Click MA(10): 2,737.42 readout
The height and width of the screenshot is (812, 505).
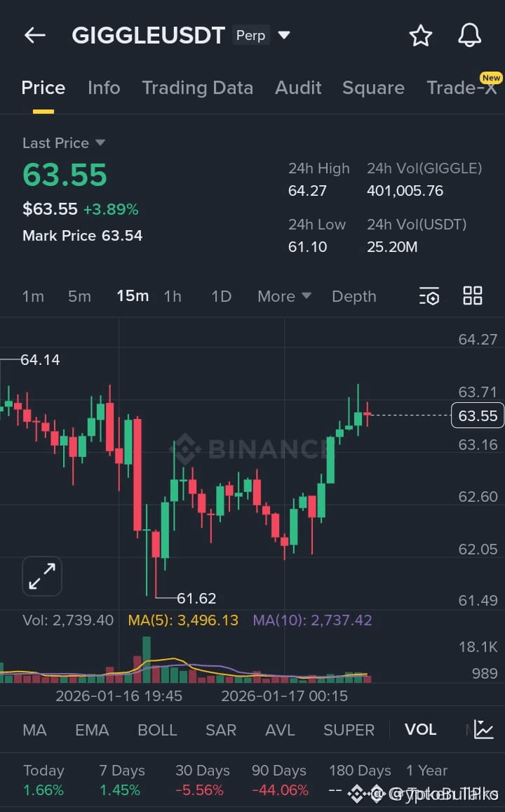point(312,620)
